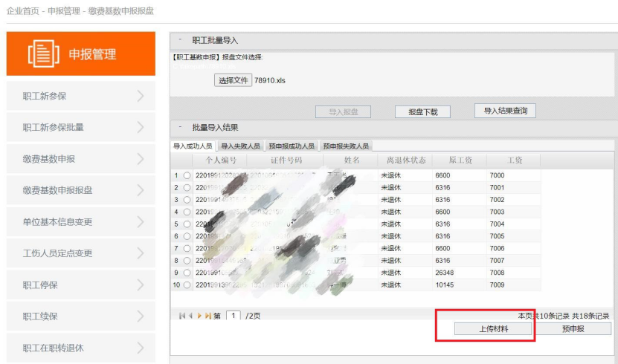
Task: Open 缴费基数申报 in the sidebar
Action: tap(49, 159)
